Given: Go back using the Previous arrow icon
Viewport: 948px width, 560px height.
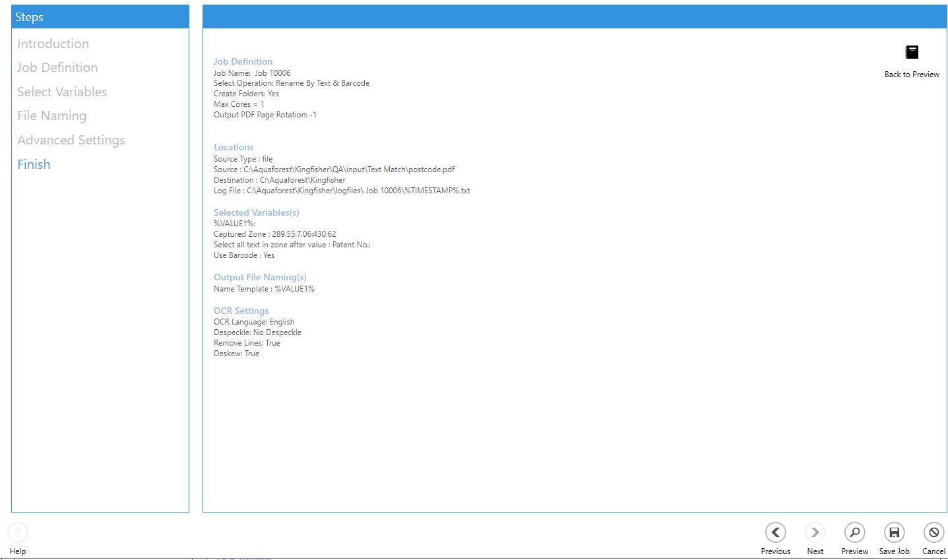Looking at the screenshot, I should click(775, 532).
